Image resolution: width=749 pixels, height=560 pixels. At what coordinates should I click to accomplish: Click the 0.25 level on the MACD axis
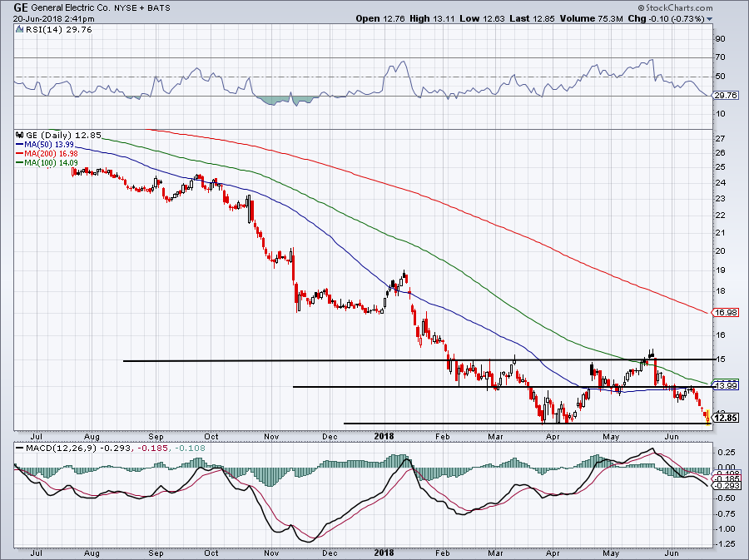tap(727, 452)
